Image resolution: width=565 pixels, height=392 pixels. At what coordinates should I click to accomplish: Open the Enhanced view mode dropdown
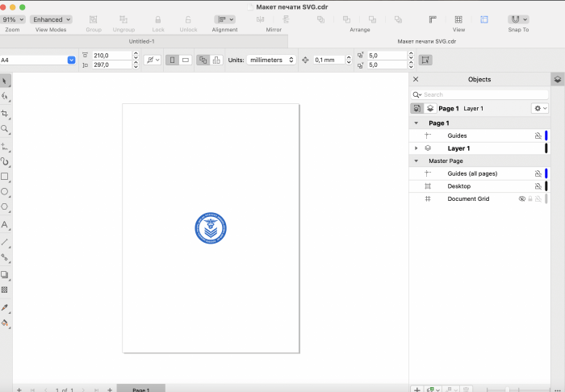[51, 19]
